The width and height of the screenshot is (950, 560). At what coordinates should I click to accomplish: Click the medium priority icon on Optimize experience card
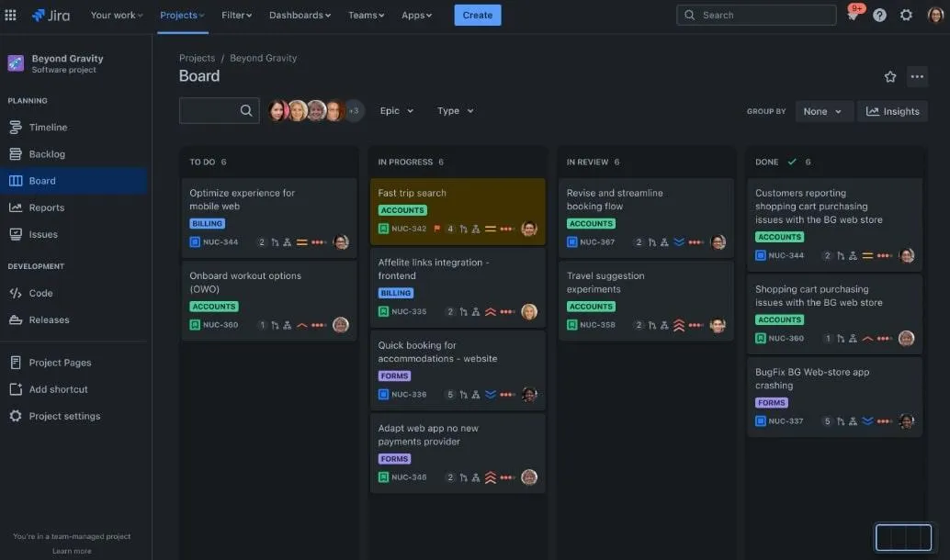click(301, 242)
